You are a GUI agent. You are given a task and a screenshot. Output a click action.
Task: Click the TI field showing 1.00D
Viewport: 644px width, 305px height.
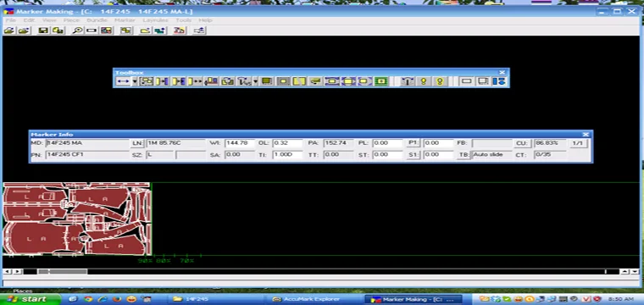pyautogui.click(x=287, y=155)
